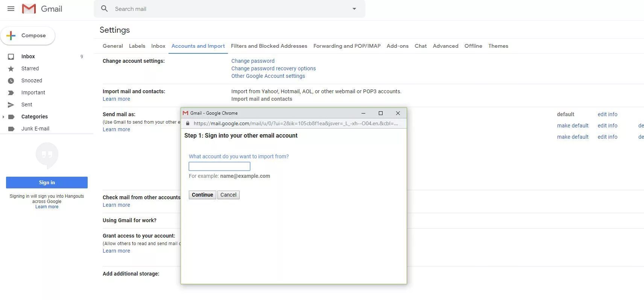Open the Advanced tab

click(x=445, y=46)
